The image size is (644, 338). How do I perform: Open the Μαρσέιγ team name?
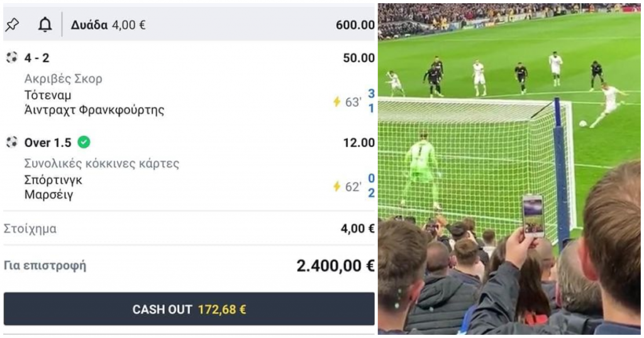click(x=48, y=194)
